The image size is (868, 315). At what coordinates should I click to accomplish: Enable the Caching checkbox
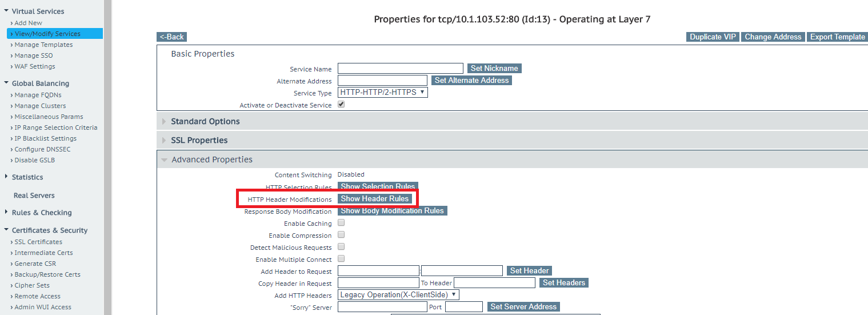click(341, 223)
